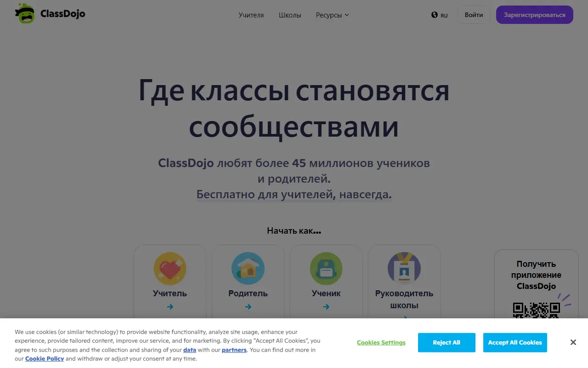
Task: Close the cookie banner
Action: pos(573,342)
